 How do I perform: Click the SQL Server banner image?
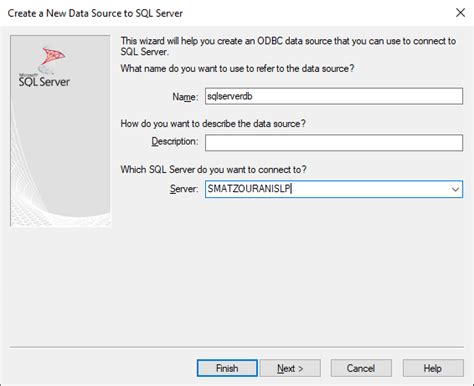[60, 131]
